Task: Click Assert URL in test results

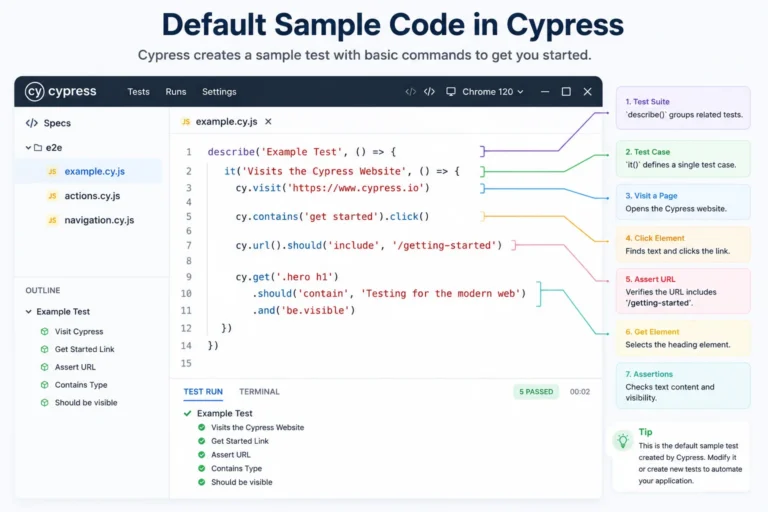Action: tap(230, 455)
